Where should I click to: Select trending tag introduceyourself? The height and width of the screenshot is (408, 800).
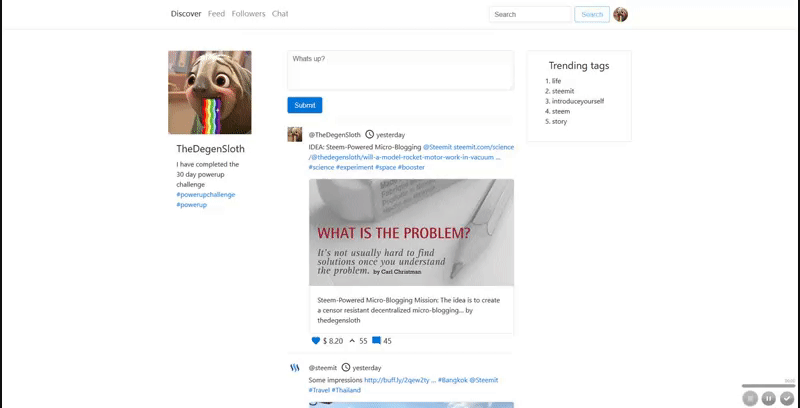point(578,101)
